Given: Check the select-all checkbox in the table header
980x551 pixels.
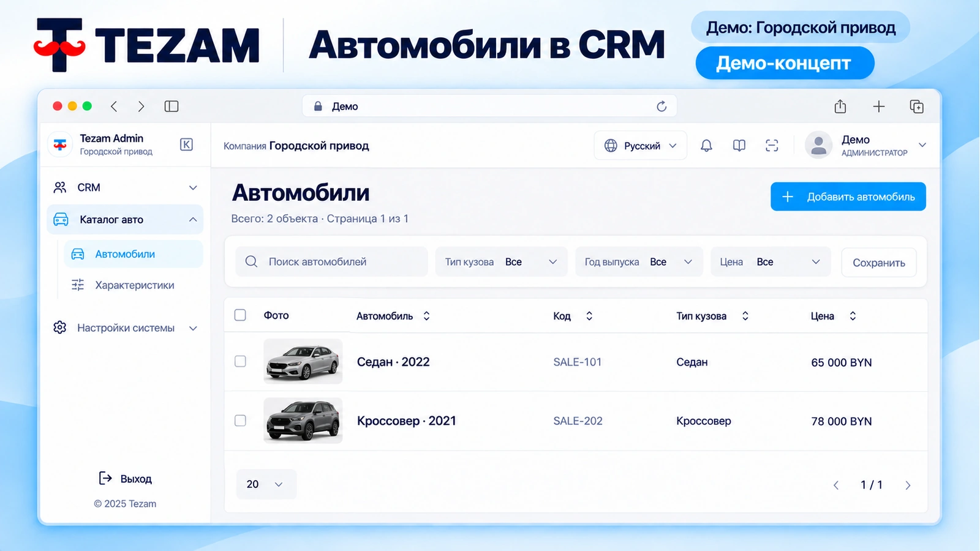Looking at the screenshot, I should click(x=240, y=315).
